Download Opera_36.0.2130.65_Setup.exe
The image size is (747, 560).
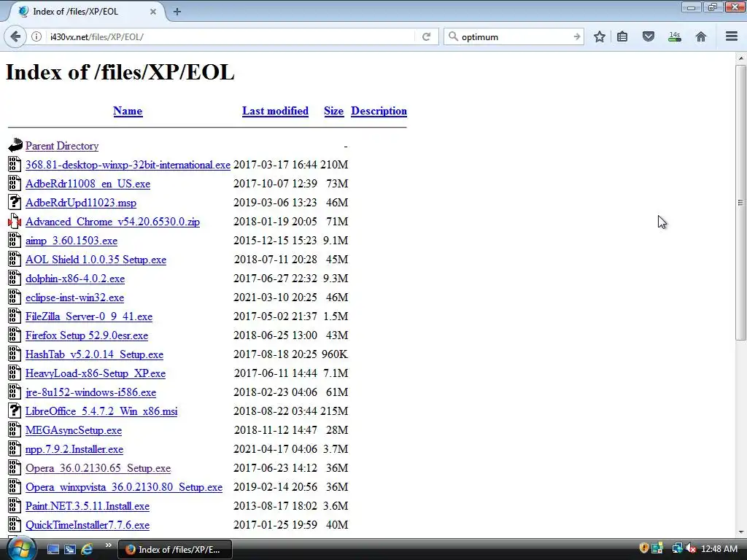[x=98, y=469]
